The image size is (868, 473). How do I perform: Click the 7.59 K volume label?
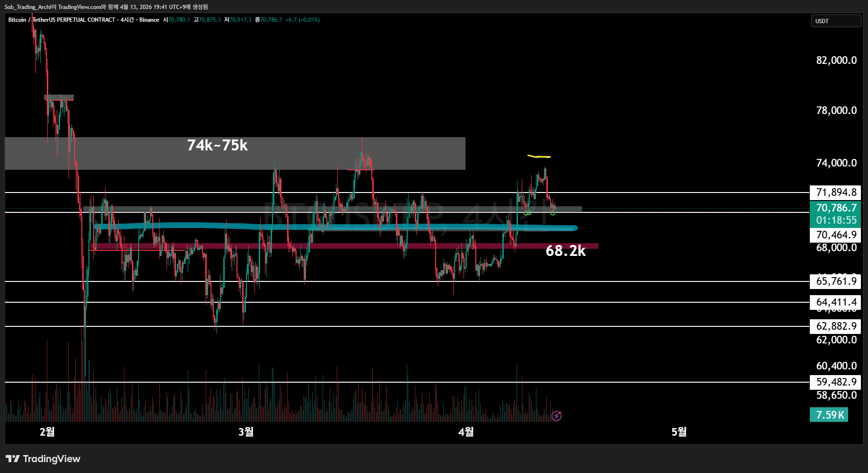pyautogui.click(x=829, y=415)
